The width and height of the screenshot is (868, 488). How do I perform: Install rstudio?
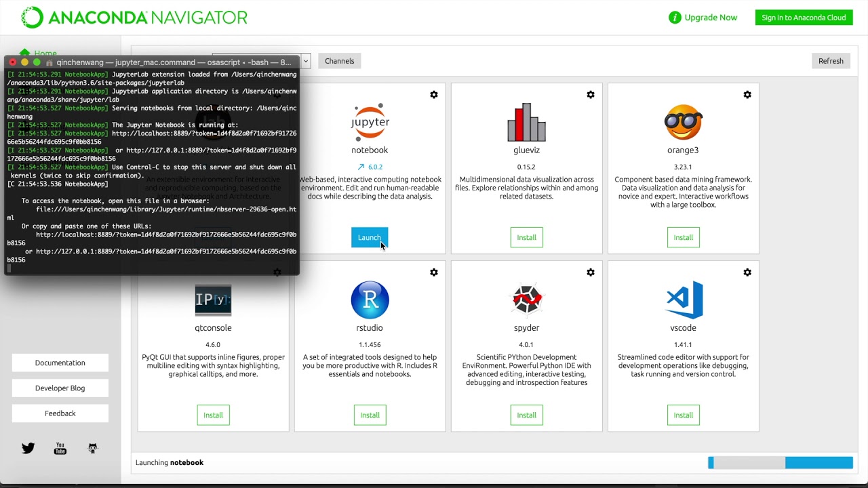tap(370, 415)
